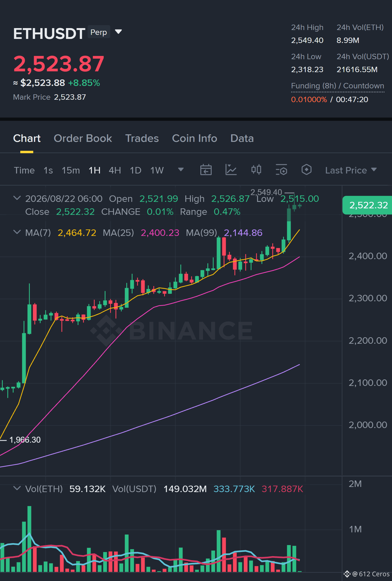Image resolution: width=392 pixels, height=581 pixels.
Task: Switch to the Chart tab
Action: click(x=27, y=138)
